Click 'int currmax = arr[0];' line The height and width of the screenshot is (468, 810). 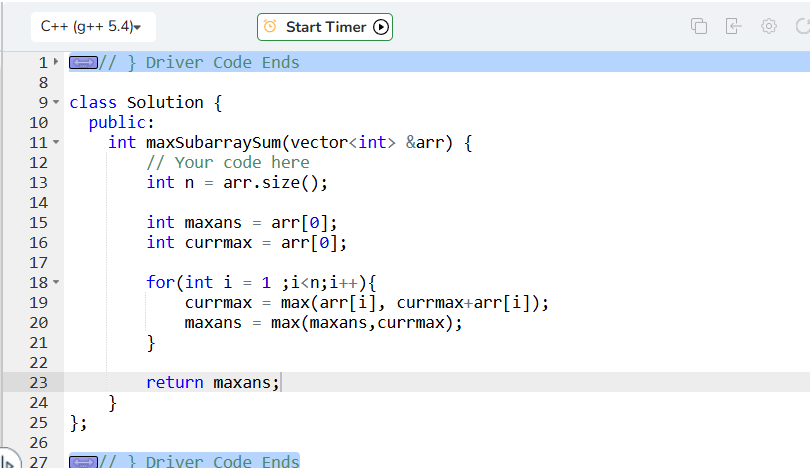point(246,243)
